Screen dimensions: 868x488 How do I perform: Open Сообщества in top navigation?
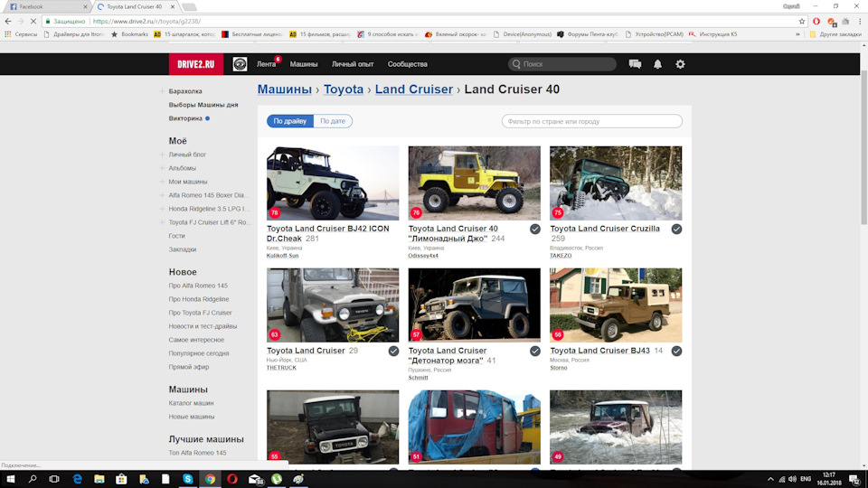point(408,64)
